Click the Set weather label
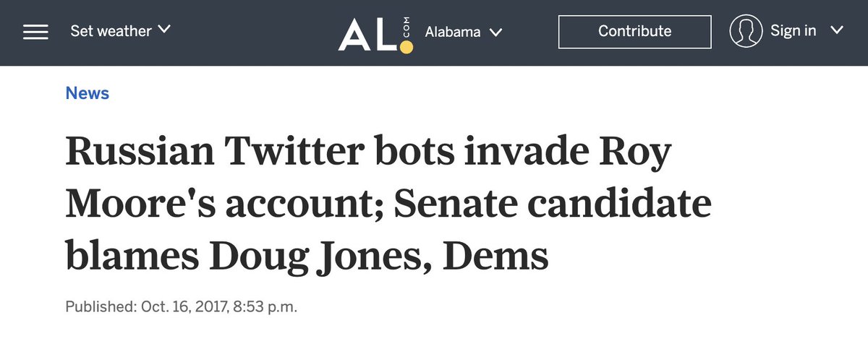Viewport: 868px width, 349px height. (x=111, y=31)
